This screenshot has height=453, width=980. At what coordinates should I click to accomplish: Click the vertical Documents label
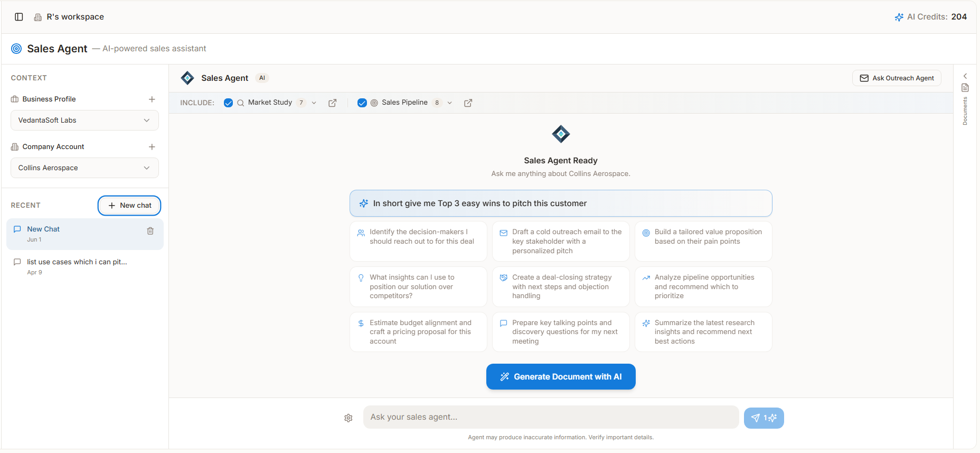pos(965,111)
